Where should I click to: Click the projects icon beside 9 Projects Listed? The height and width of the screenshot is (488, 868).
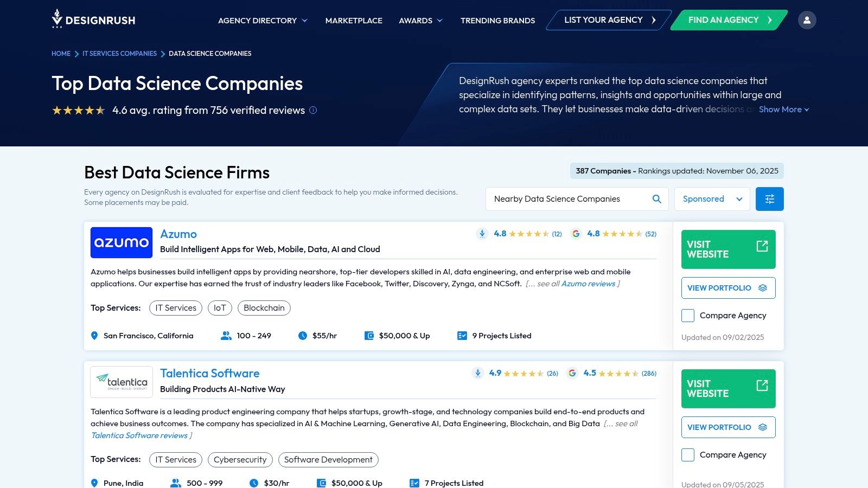[462, 336]
